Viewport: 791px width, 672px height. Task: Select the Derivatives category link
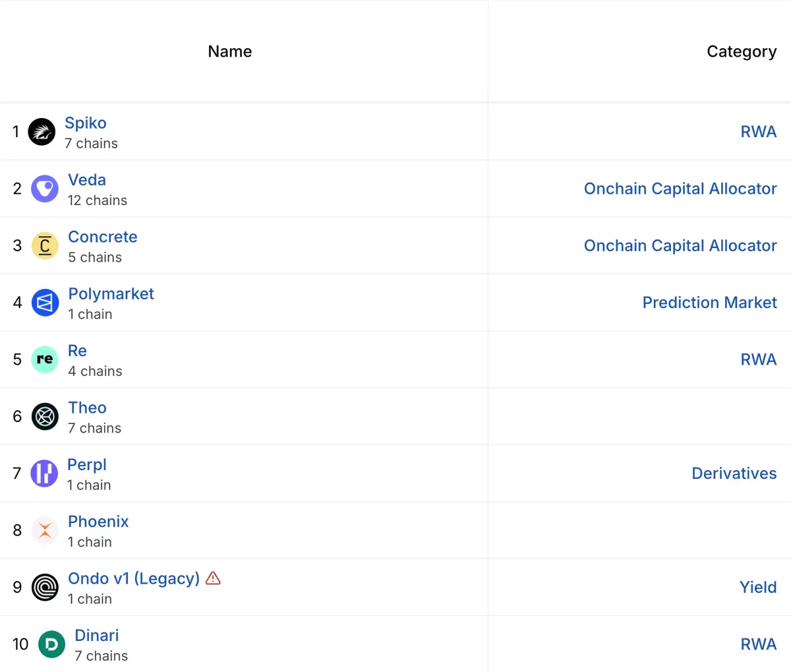point(734,473)
